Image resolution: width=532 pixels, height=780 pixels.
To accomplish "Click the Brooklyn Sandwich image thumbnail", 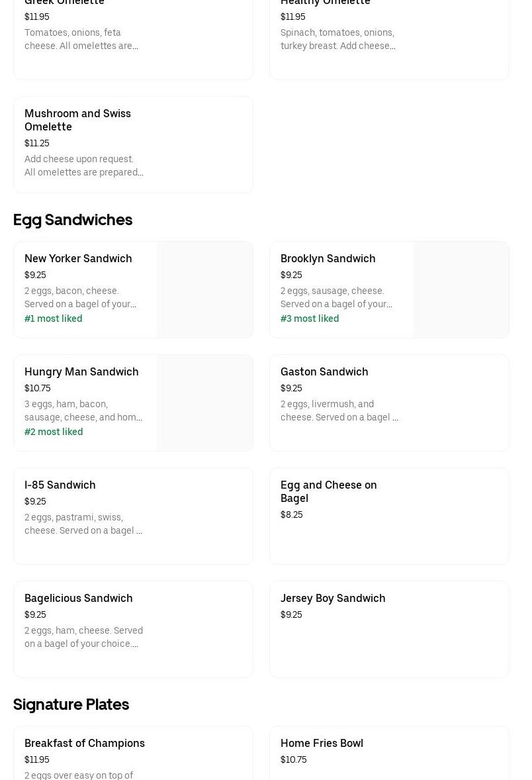I will 461,290.
